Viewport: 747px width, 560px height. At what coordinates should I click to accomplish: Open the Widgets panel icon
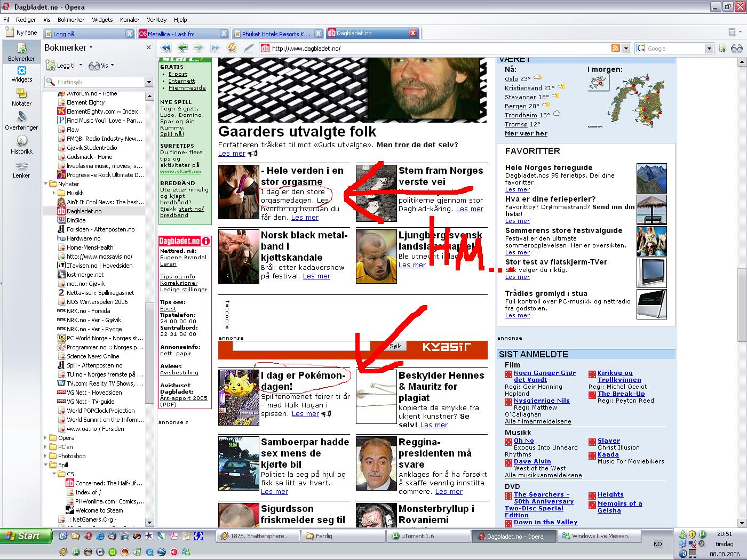point(21,74)
